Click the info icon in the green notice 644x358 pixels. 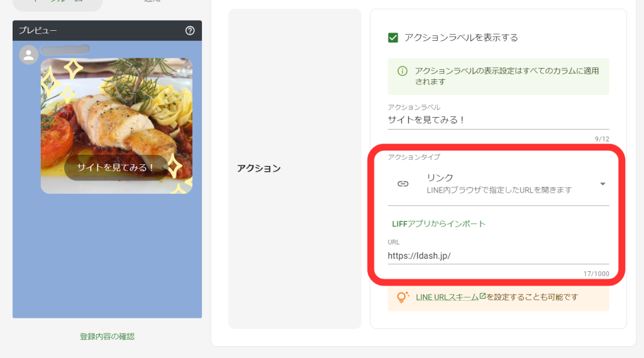tap(402, 71)
